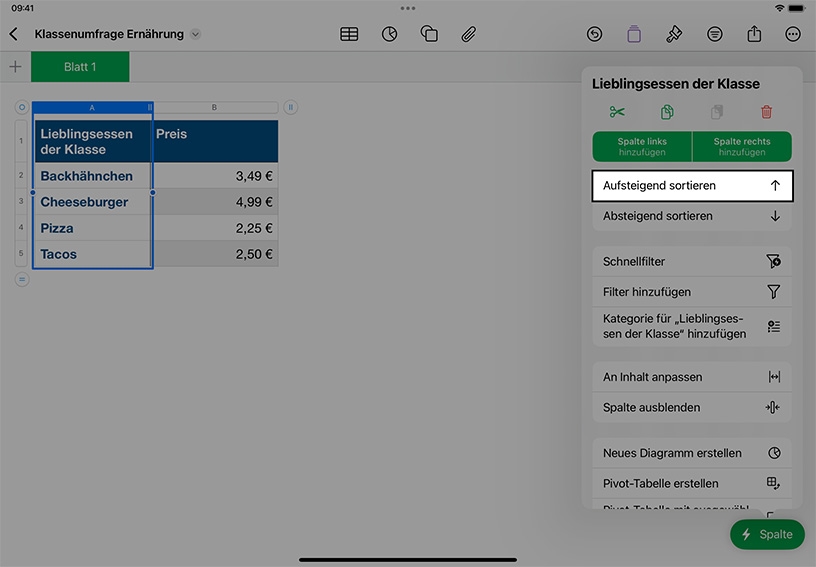
Task: Select the Preis header cell
Action: pyautogui.click(x=215, y=141)
